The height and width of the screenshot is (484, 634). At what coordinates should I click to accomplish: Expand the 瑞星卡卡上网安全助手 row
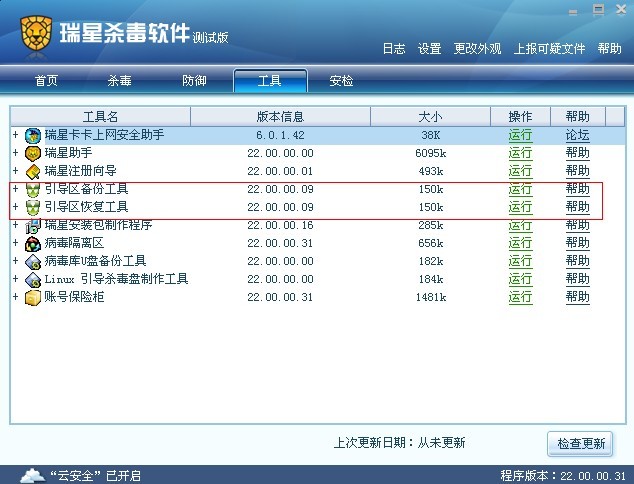coord(15,134)
